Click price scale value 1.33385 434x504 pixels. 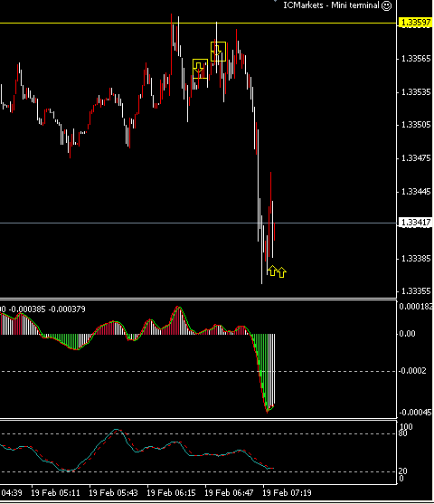(x=416, y=259)
